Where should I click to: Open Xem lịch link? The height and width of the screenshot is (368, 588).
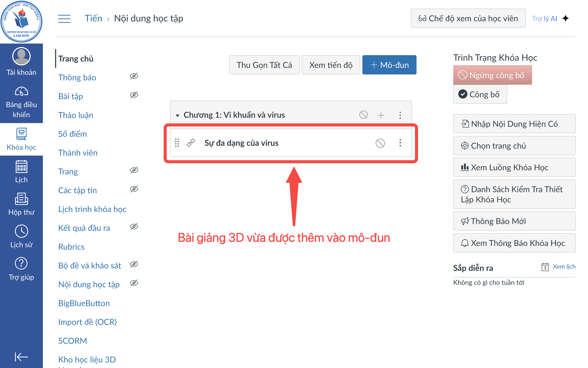[564, 267]
